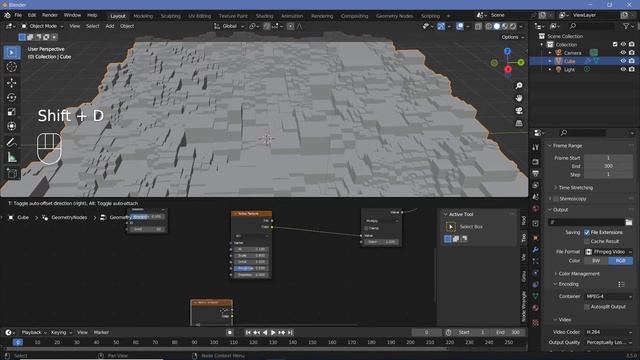Select RGB color mode button
640x360 pixels.
[620, 261]
